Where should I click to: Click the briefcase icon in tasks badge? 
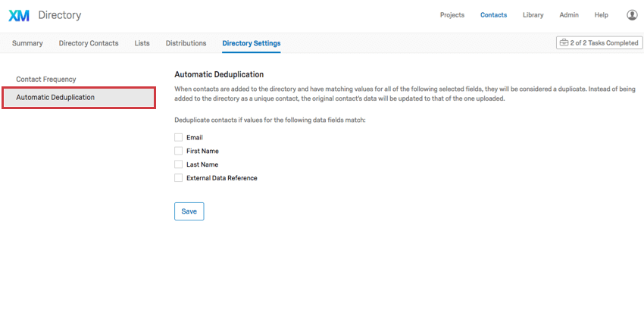click(x=564, y=42)
